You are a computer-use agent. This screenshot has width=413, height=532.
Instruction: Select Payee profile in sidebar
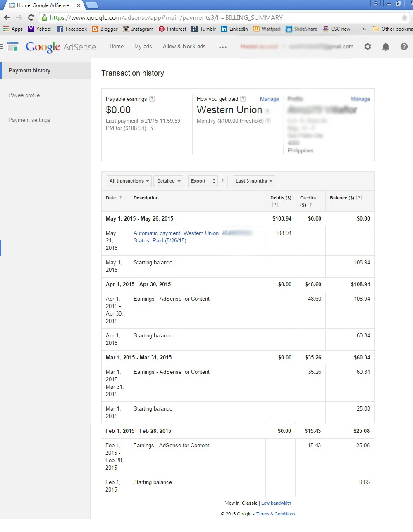pyautogui.click(x=24, y=95)
